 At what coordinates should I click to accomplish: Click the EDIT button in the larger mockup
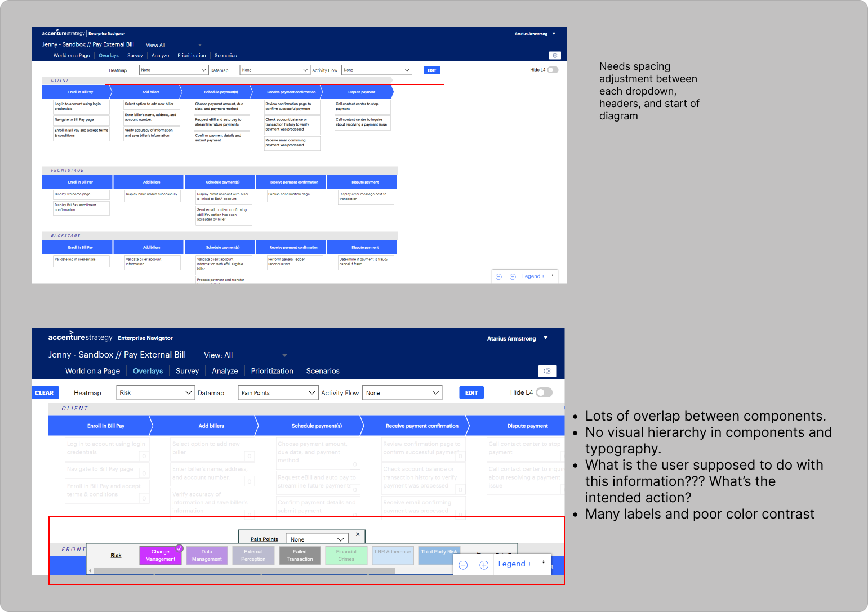(x=471, y=393)
